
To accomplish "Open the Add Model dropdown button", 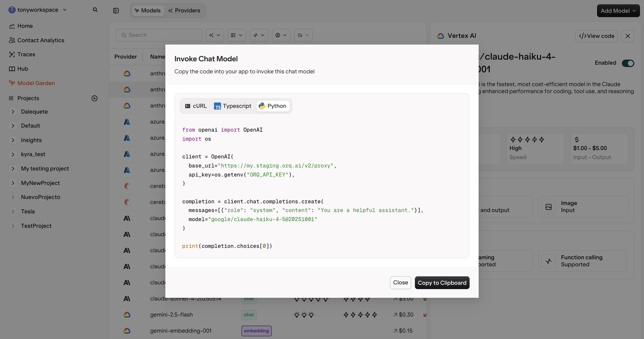I will [618, 10].
